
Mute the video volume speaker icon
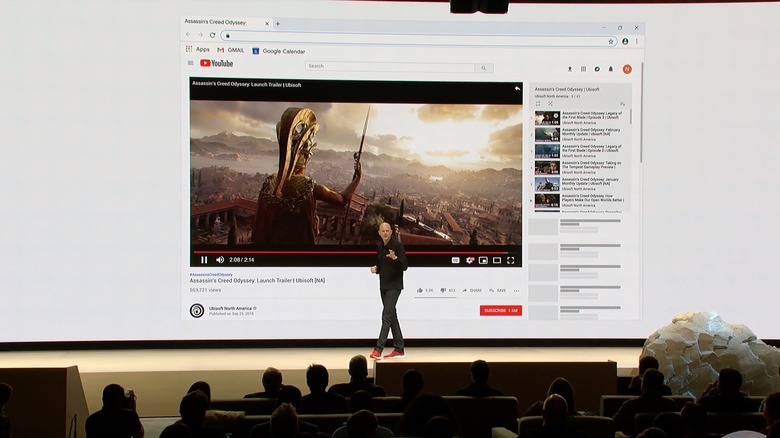point(220,260)
